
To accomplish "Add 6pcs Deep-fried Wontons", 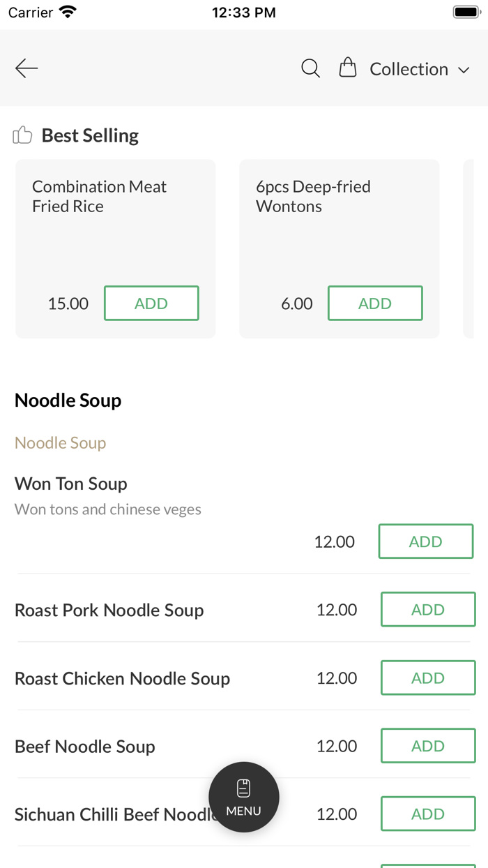I will 375,304.
